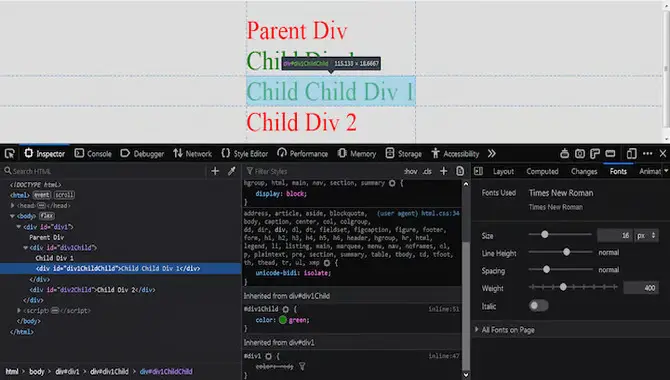Screen dimensions: 670x380
Task: Open responsive design mode icon
Action: coord(631,153)
